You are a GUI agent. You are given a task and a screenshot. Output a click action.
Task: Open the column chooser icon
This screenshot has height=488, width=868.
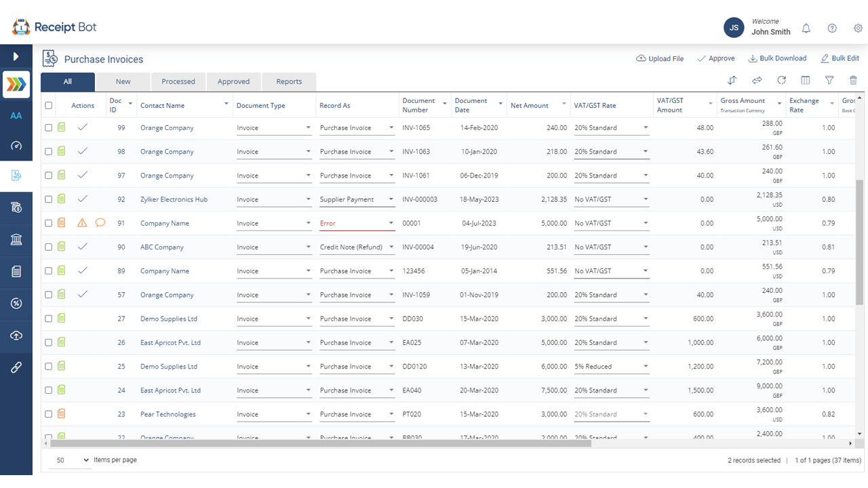click(x=806, y=81)
